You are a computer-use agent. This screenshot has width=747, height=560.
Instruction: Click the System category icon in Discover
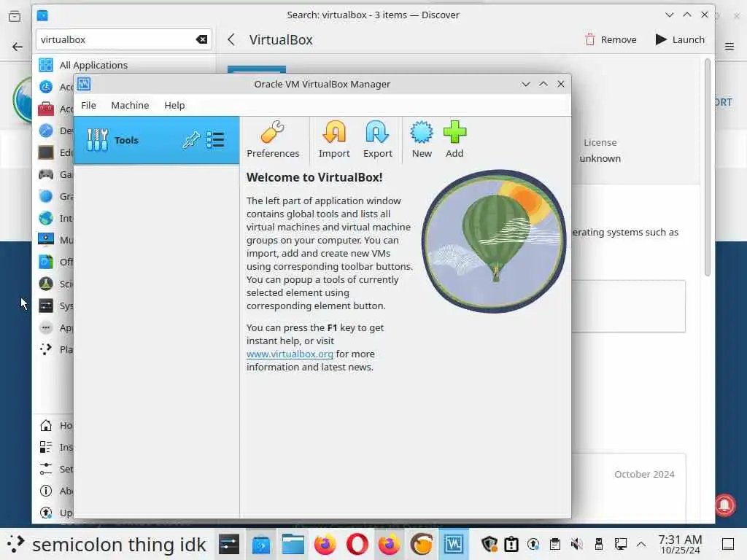click(46, 306)
